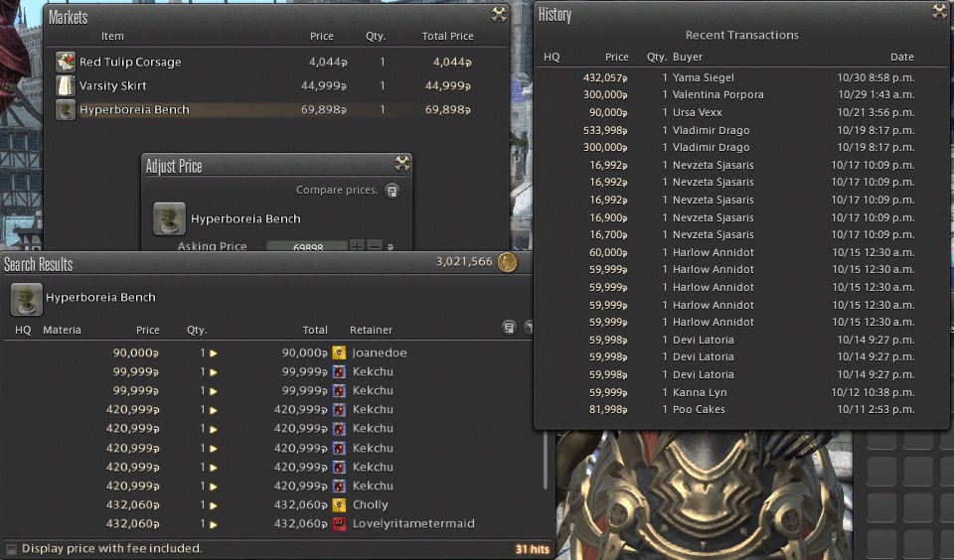
Task: Close the Markets window
Action: point(499,15)
